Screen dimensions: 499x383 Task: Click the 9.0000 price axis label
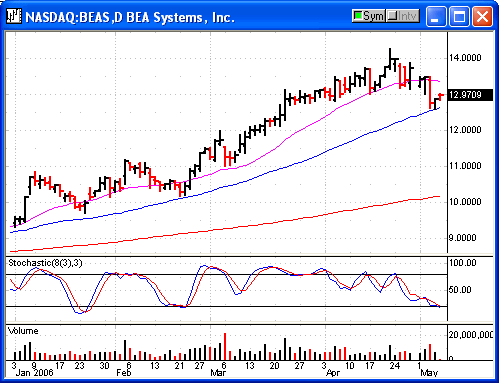463,238
